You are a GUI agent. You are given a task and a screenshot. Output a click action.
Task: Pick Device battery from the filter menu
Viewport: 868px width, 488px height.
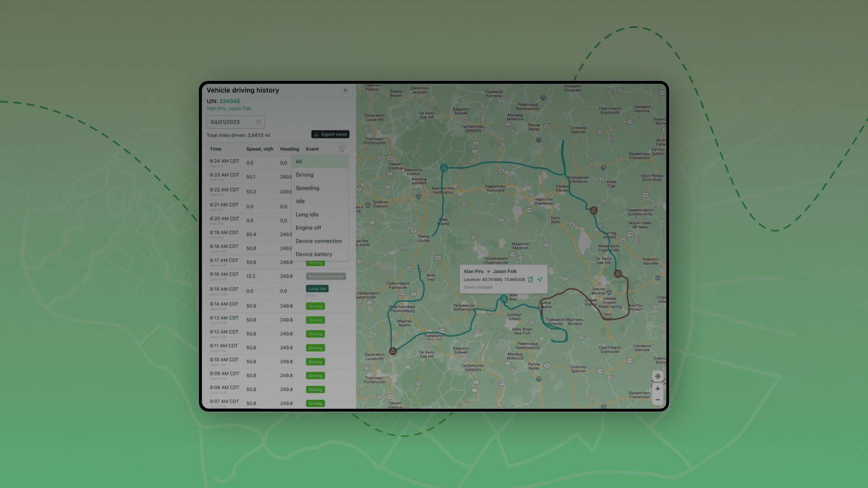[x=314, y=254]
